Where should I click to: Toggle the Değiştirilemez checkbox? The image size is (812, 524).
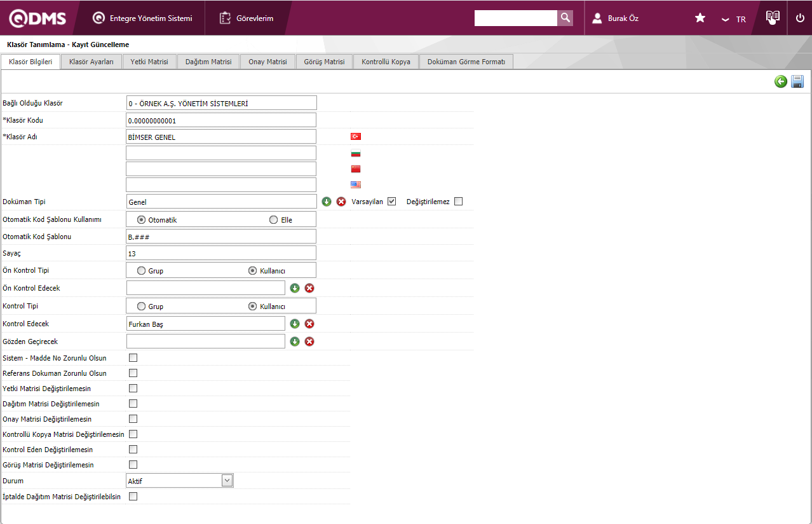[x=459, y=201]
